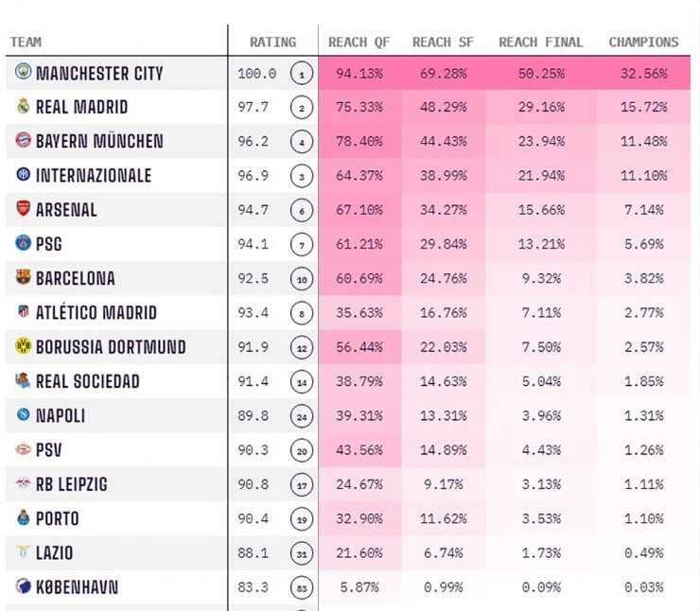Screen dimensions: 700x611
Task: Open the ATLÉTICO MADRID team name
Action: click(96, 312)
